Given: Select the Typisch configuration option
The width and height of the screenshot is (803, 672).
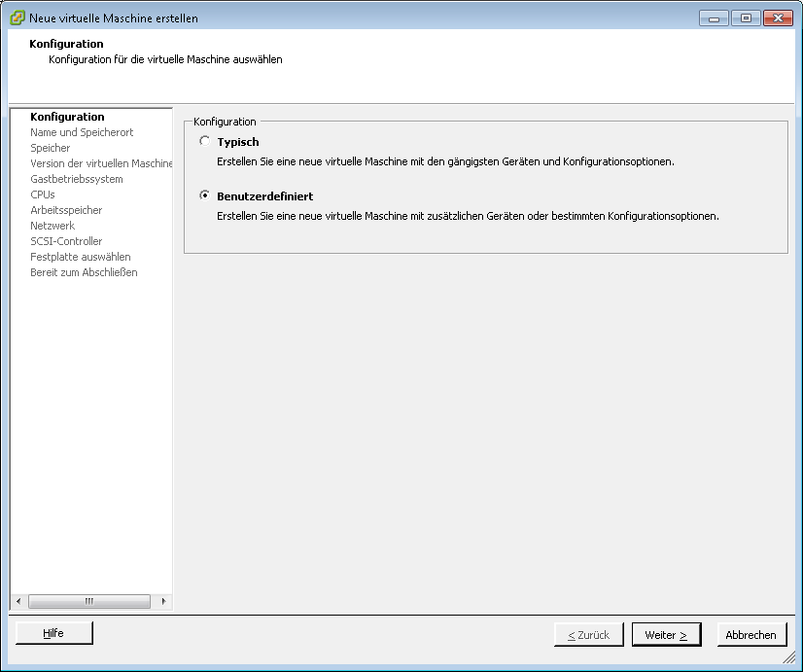Looking at the screenshot, I should [204, 142].
